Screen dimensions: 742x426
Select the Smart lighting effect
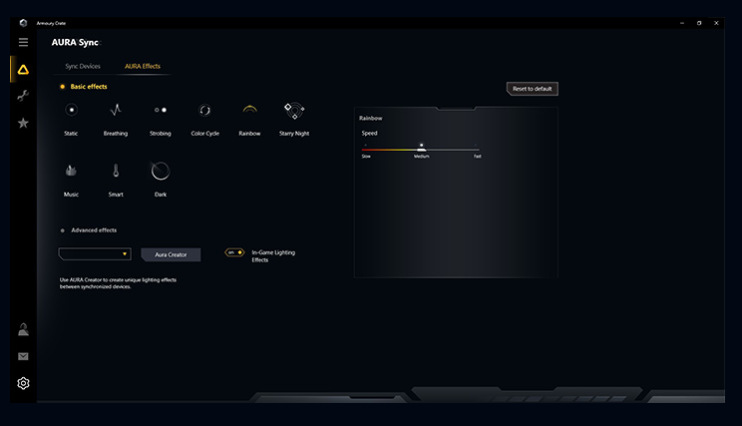pos(115,180)
